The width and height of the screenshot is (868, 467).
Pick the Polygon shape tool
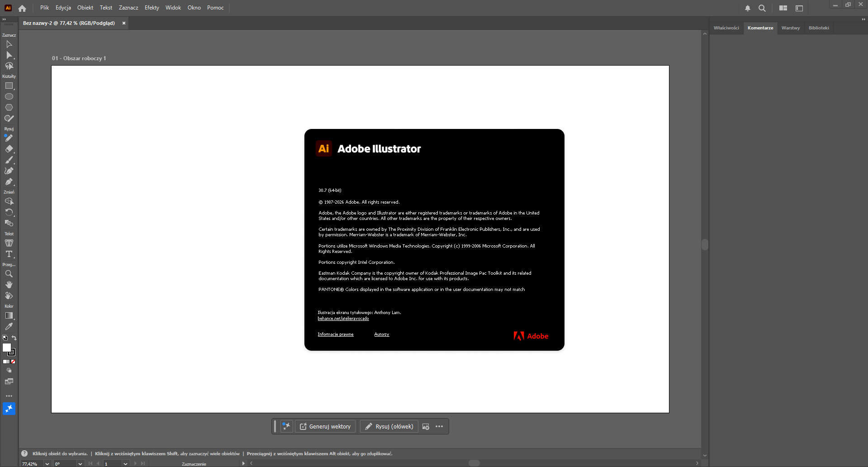(9, 108)
